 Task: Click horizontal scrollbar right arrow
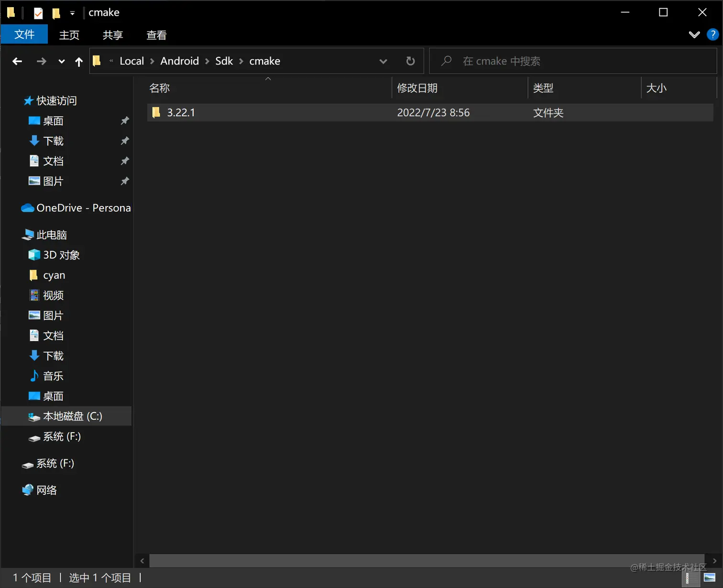click(x=714, y=561)
